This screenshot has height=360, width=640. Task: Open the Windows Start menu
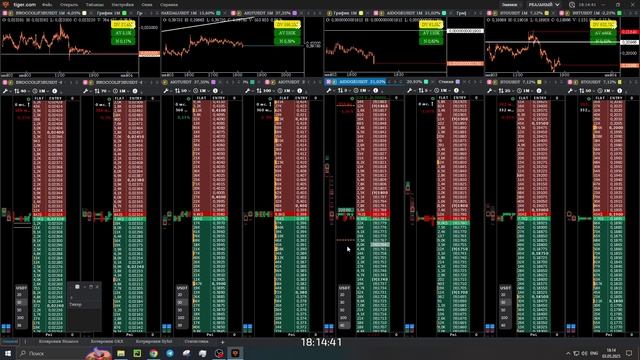8,353
